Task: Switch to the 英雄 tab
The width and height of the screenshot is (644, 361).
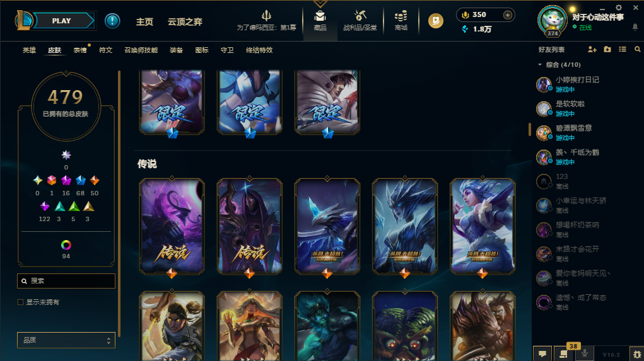Action: point(29,50)
